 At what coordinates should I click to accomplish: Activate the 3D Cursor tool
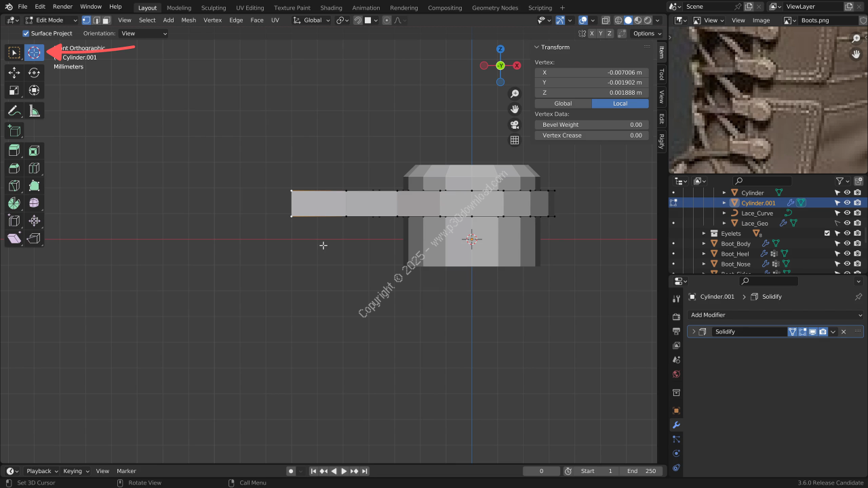click(x=34, y=52)
